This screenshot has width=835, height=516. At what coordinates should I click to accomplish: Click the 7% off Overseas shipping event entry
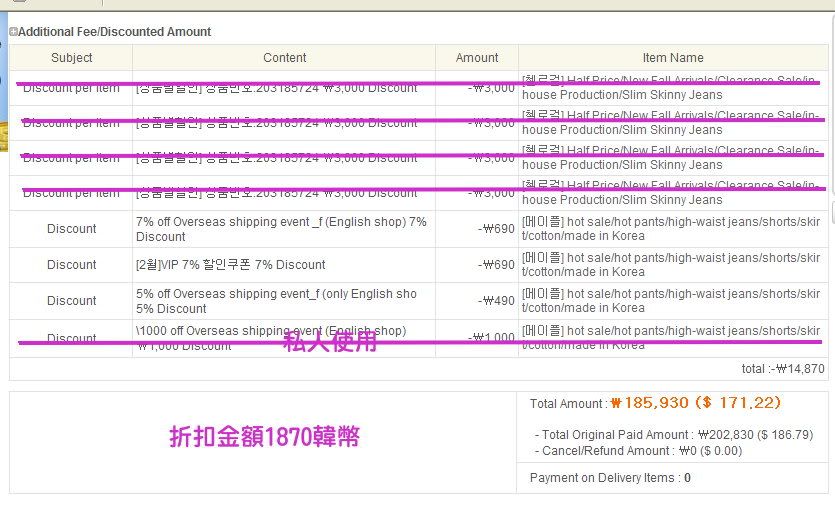(281, 229)
